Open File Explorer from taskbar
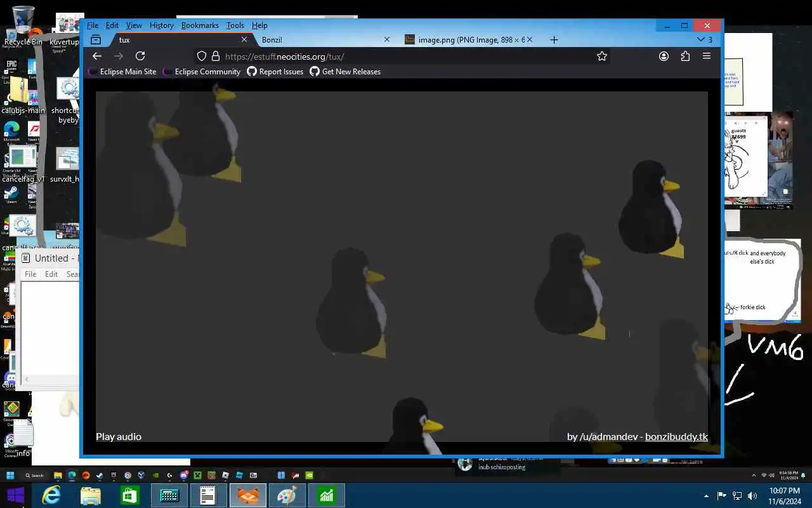The height and width of the screenshot is (508, 812). pos(91,495)
